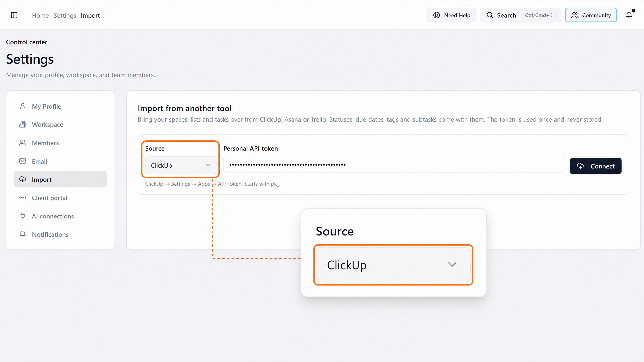Click the Need Help button
644x362 pixels.
451,15
